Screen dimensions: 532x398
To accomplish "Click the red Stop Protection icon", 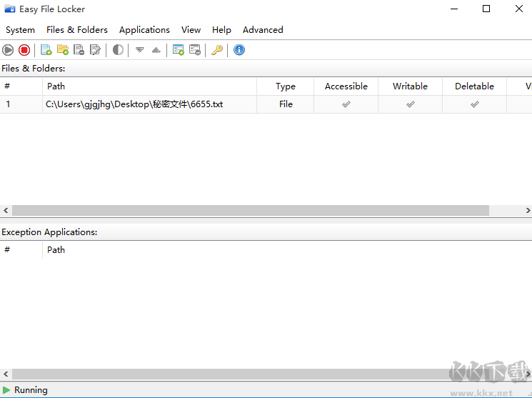I will tap(24, 50).
